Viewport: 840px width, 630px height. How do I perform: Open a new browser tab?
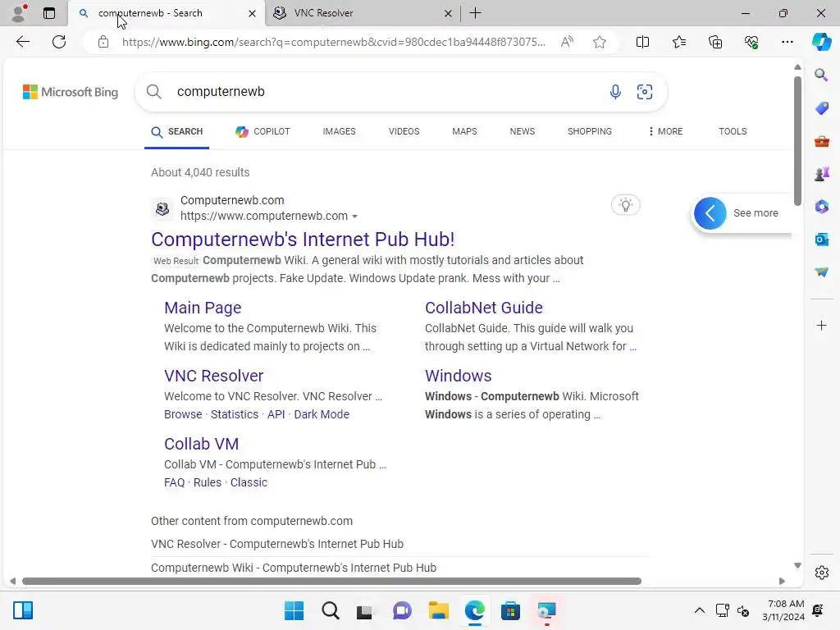tap(475, 13)
